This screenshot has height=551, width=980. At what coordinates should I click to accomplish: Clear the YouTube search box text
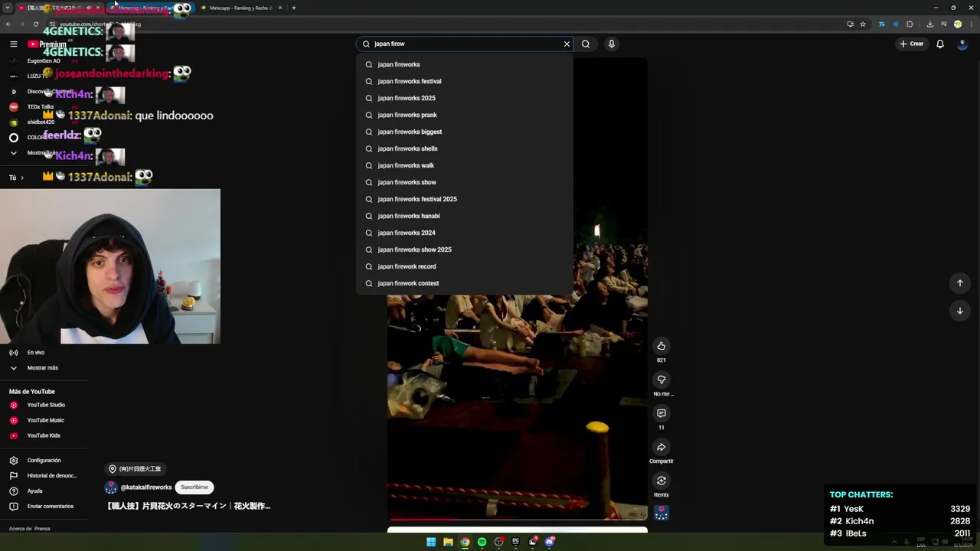coord(567,44)
